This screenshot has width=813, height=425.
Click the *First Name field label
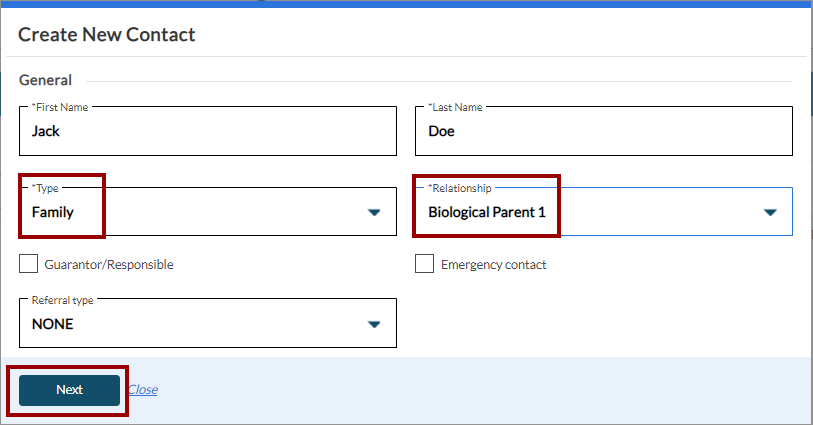point(60,106)
